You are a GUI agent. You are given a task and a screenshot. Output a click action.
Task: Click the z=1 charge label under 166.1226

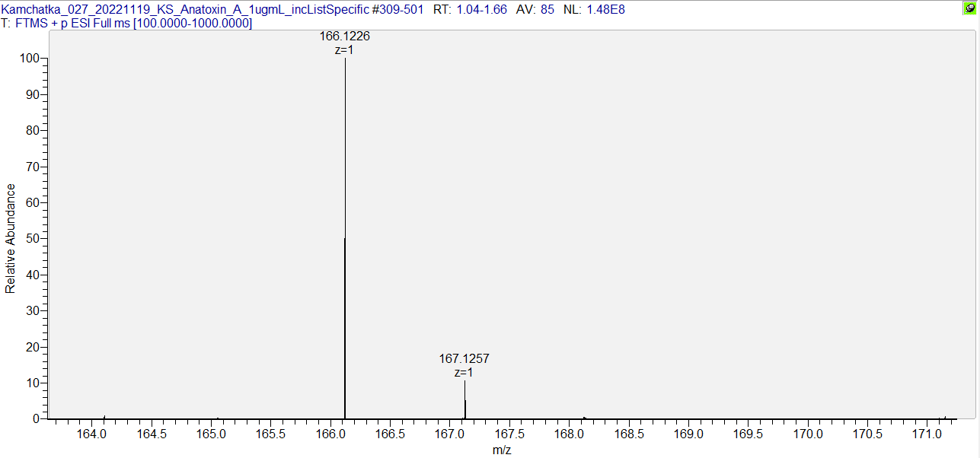coord(344,50)
